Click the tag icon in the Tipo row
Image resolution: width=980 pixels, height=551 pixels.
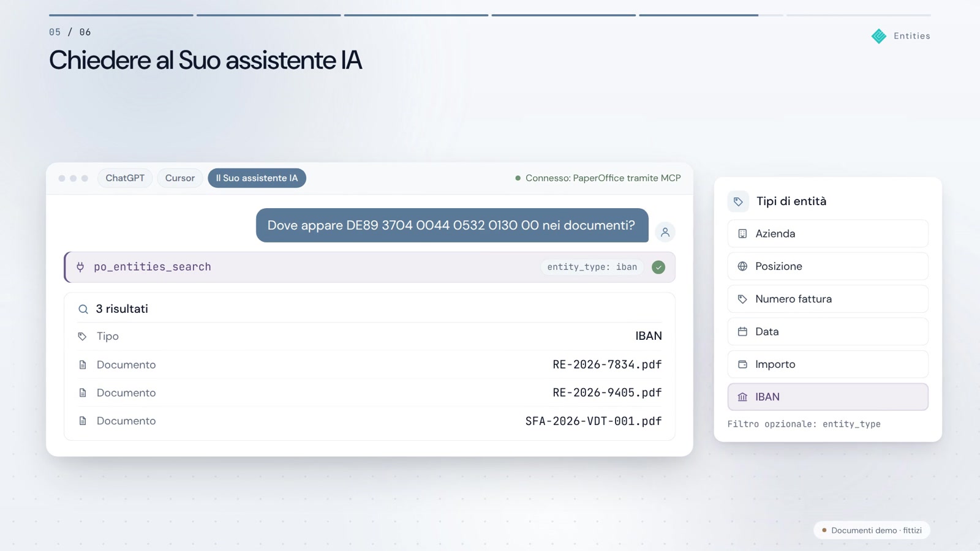(82, 336)
